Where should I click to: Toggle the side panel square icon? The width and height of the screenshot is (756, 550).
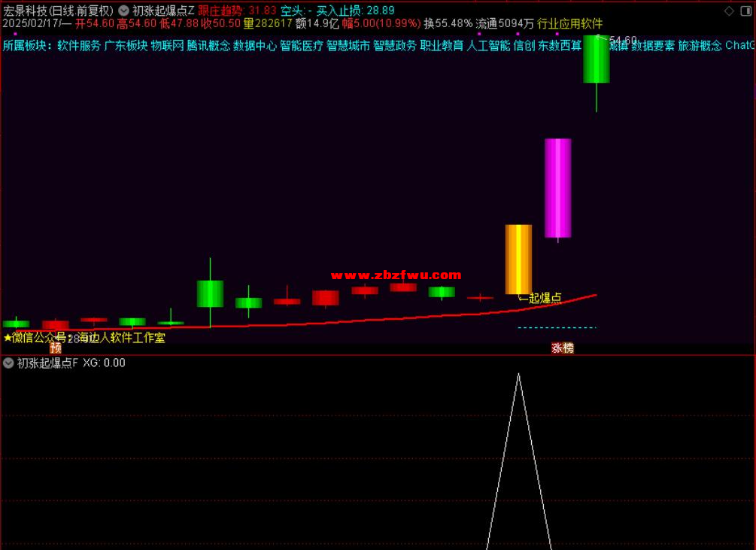pyautogui.click(x=745, y=11)
